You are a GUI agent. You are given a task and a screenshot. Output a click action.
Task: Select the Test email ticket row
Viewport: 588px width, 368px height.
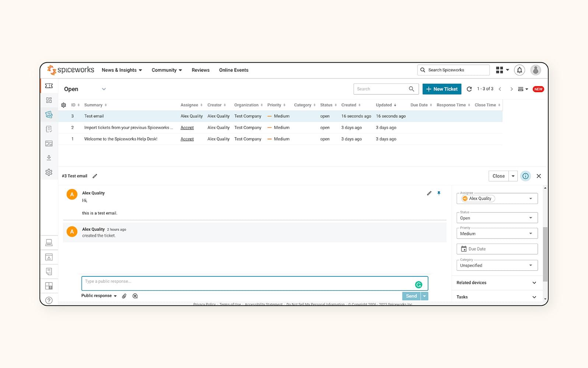click(x=280, y=116)
